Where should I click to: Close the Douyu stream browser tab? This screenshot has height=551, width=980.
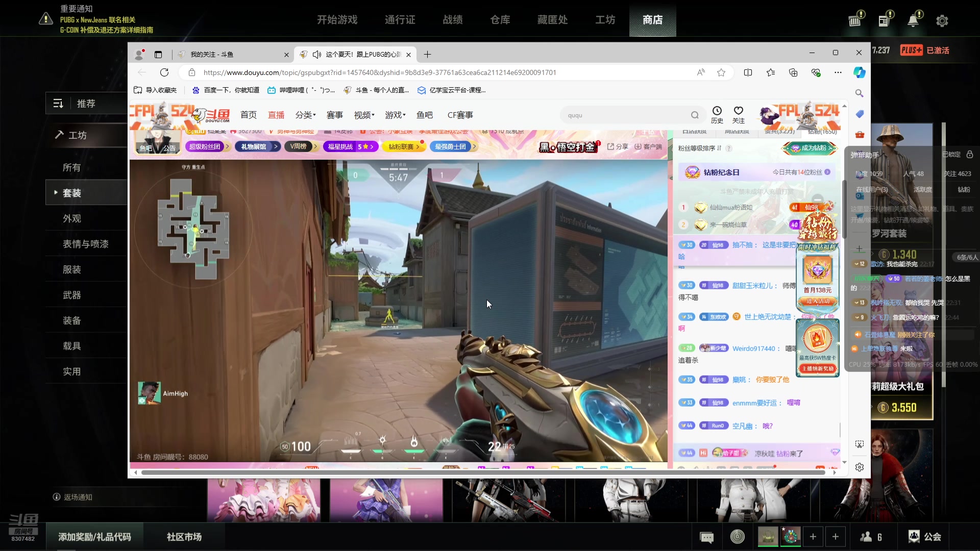point(408,55)
